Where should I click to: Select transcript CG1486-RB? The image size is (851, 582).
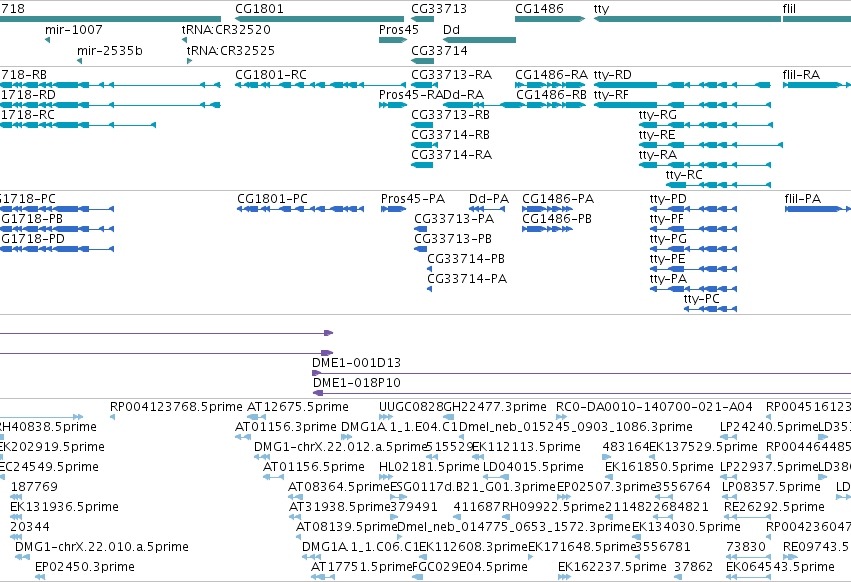point(550,105)
